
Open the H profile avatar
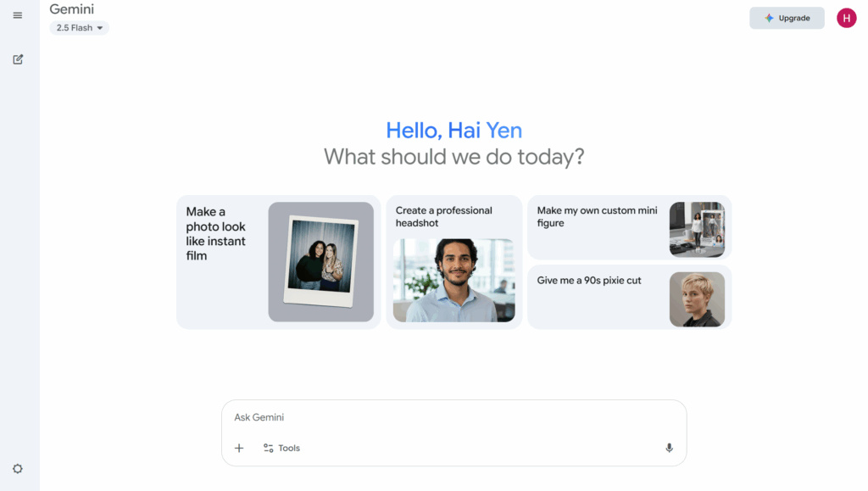(846, 18)
